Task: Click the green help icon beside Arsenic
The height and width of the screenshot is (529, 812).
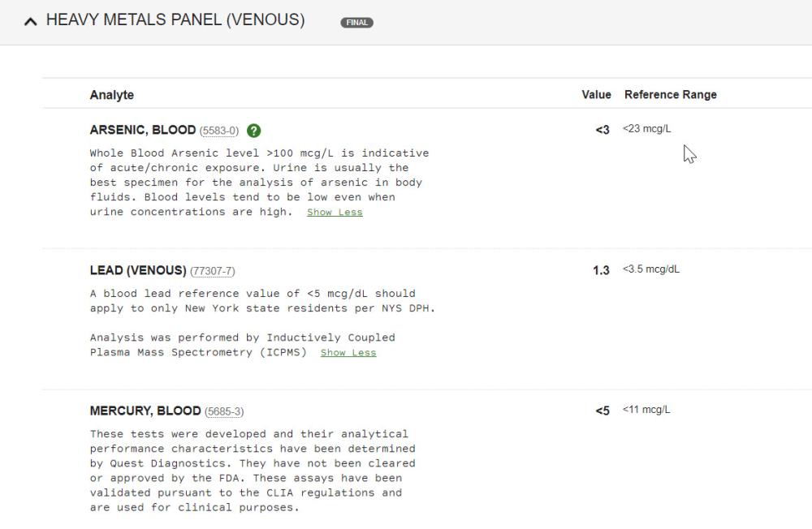Action: coord(253,131)
